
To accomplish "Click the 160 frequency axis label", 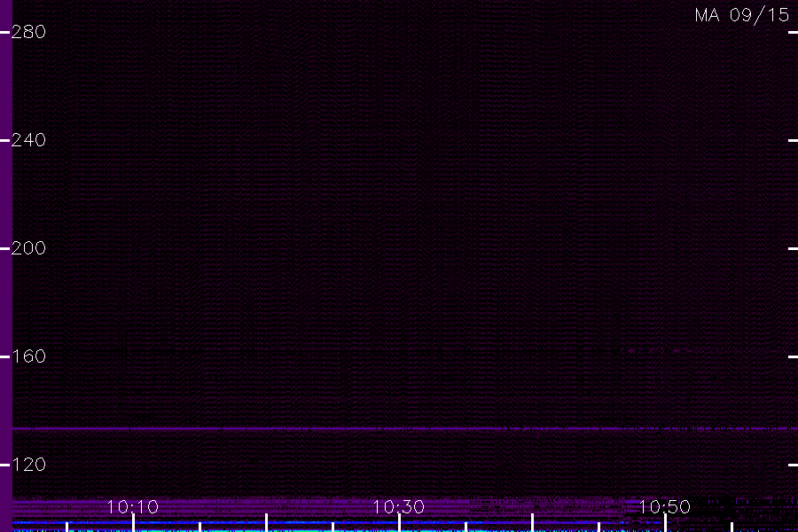I will [28, 356].
